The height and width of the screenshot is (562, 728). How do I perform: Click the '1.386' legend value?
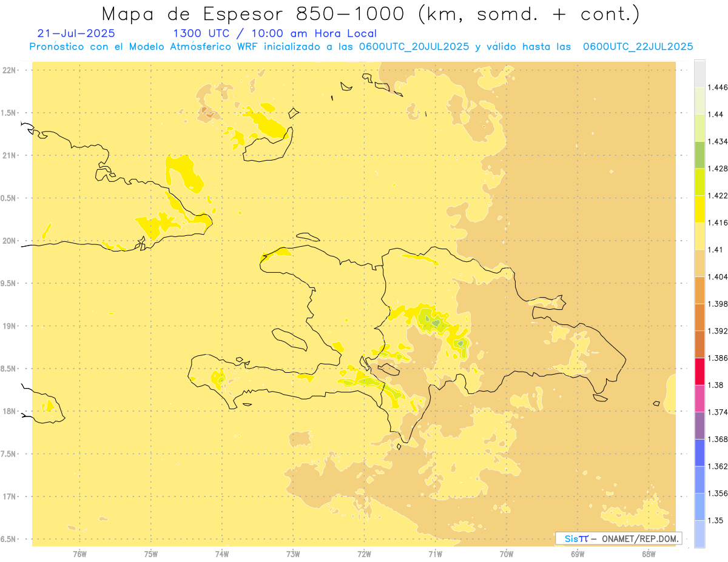click(718, 358)
